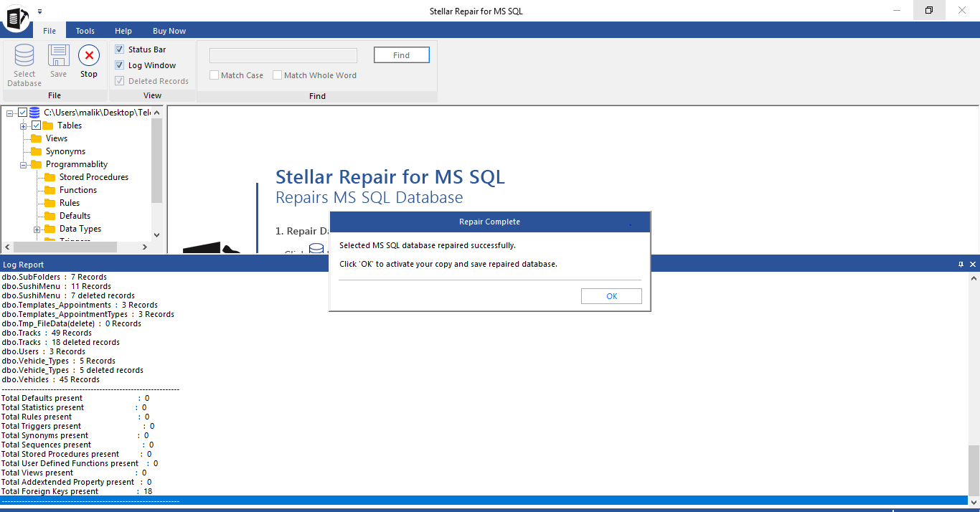This screenshot has height=512, width=980.
Task: Select the 'dbo.Vehicle_Types : 5 Records' line
Action: coord(59,361)
